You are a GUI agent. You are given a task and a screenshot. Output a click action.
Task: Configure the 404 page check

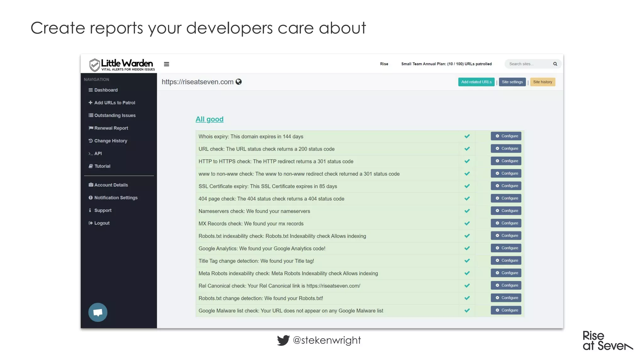[506, 198]
